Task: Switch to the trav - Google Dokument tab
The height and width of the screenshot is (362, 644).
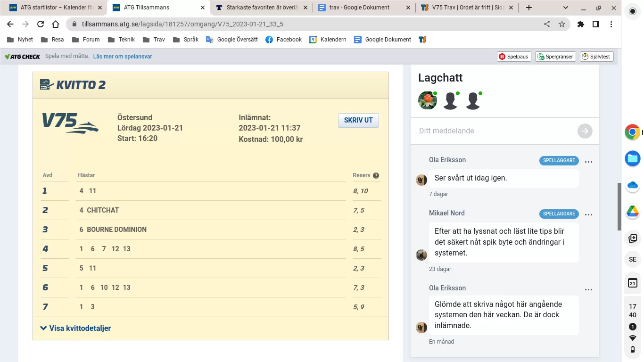Action: click(x=360, y=8)
